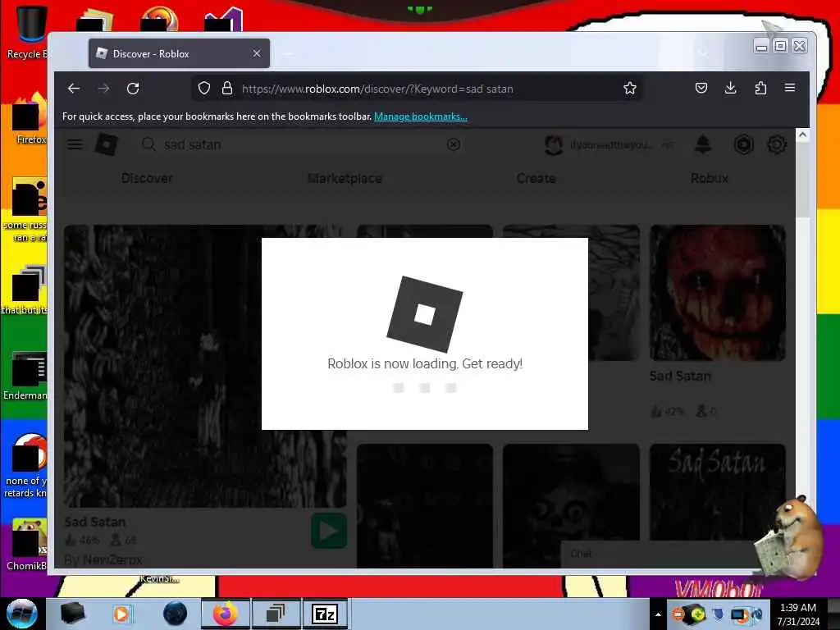
Task: Open the Discover nav item
Action: [147, 178]
